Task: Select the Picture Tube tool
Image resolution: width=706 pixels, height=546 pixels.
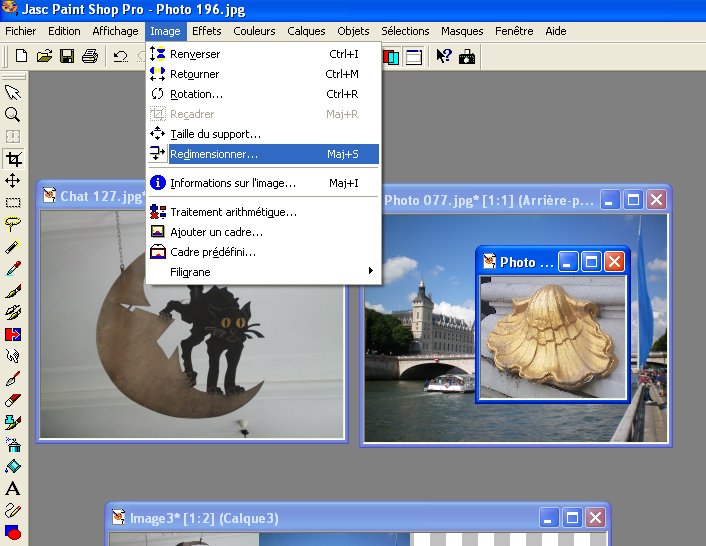Action: 13,423
